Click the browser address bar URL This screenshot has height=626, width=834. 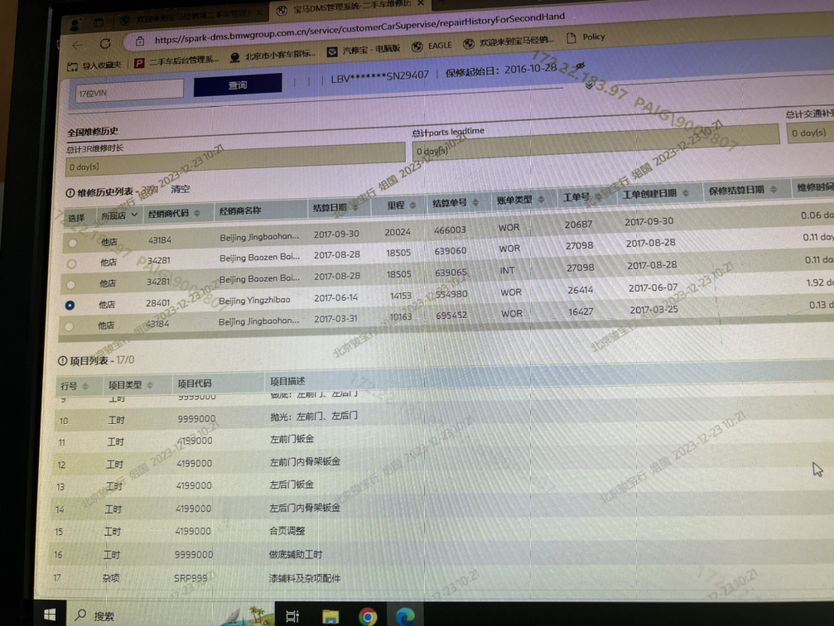pyautogui.click(x=360, y=28)
